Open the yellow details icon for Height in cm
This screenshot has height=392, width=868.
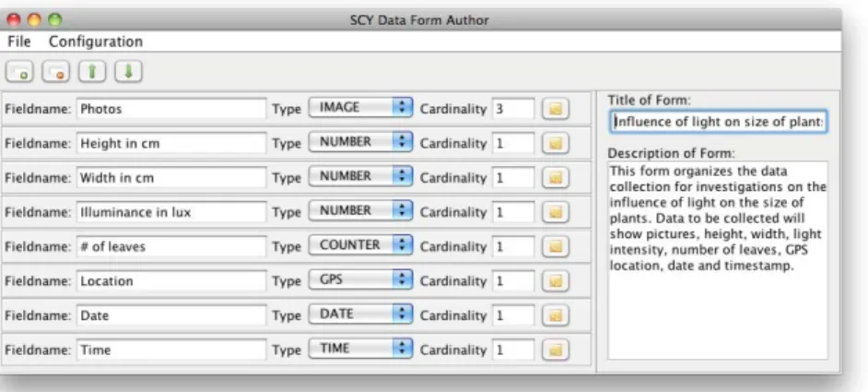556,143
